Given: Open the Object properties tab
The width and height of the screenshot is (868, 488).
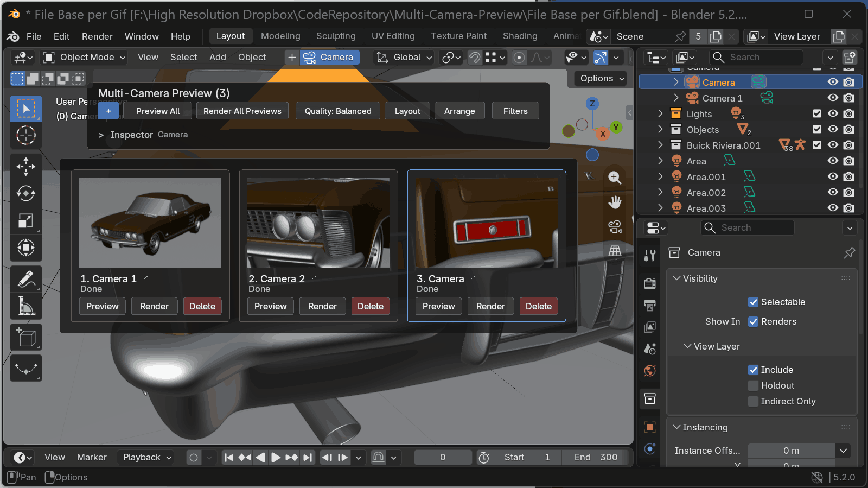Looking at the screenshot, I should click(650, 427).
